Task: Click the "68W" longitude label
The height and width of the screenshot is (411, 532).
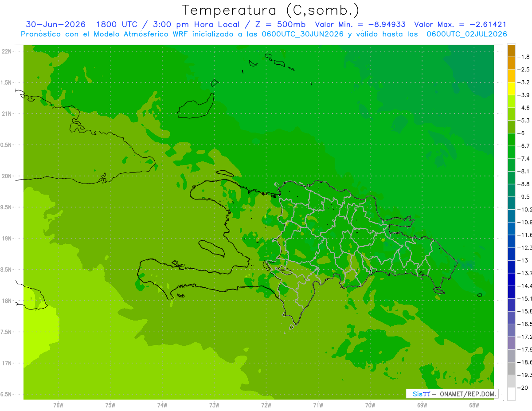Action: coord(474,405)
